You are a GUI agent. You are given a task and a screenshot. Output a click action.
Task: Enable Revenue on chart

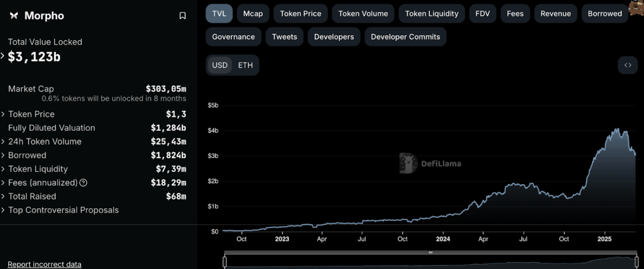point(556,14)
